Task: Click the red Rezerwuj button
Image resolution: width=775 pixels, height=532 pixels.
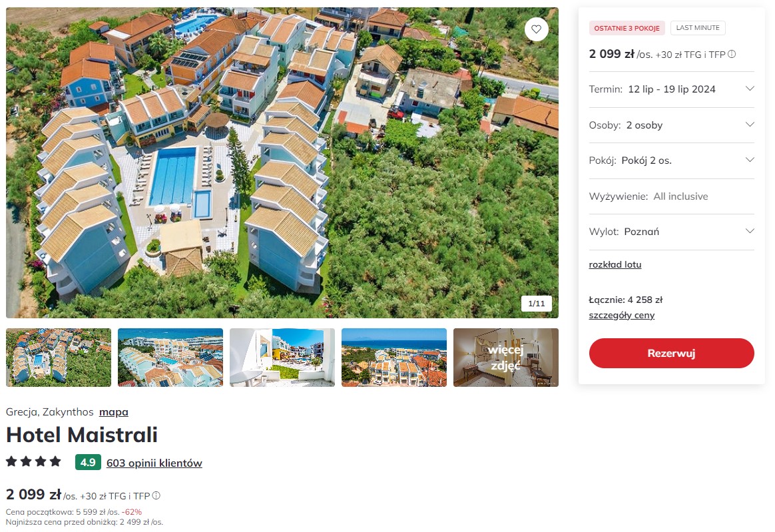Action: click(x=671, y=353)
